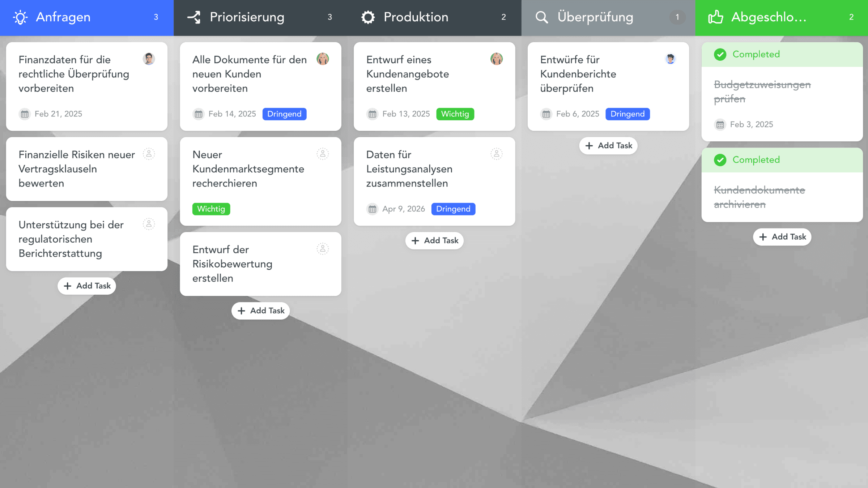This screenshot has width=868, height=488.
Task: Click the green Wichtig tag on Kundenmarktsegmente card
Action: 211,209
